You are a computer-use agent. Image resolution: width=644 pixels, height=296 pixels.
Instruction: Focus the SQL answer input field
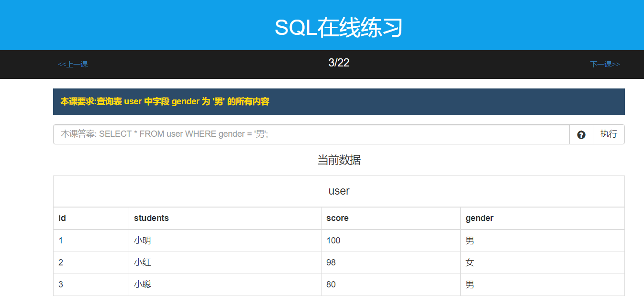click(311, 134)
